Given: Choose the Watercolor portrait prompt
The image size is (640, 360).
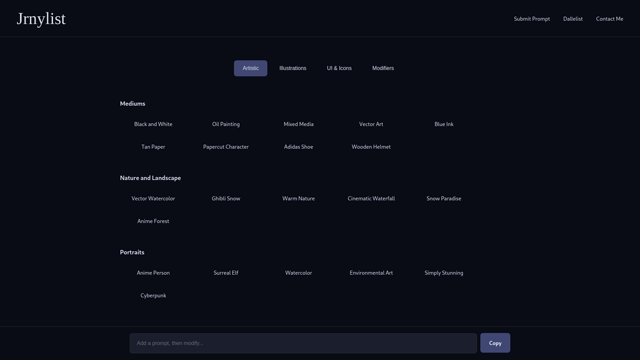Looking at the screenshot, I should click(x=298, y=273).
